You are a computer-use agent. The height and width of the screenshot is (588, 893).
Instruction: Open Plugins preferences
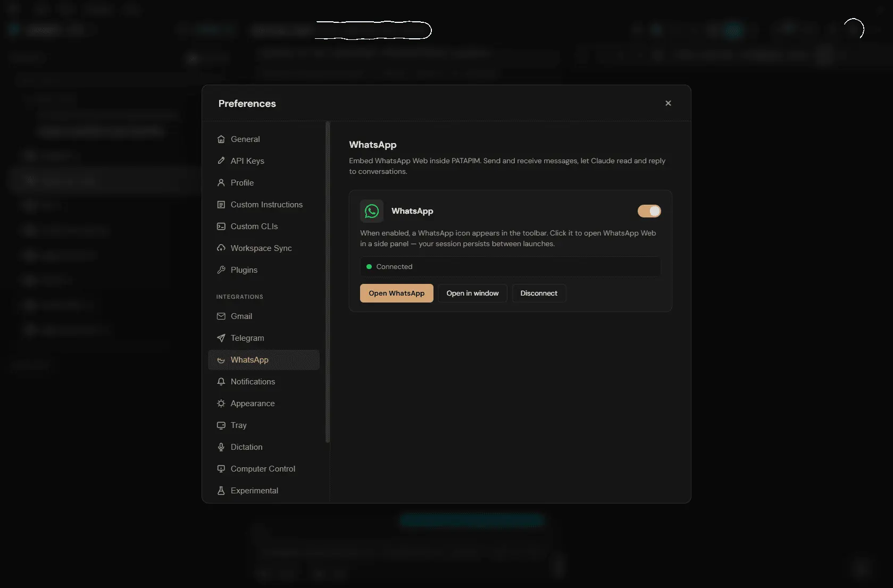(264, 270)
